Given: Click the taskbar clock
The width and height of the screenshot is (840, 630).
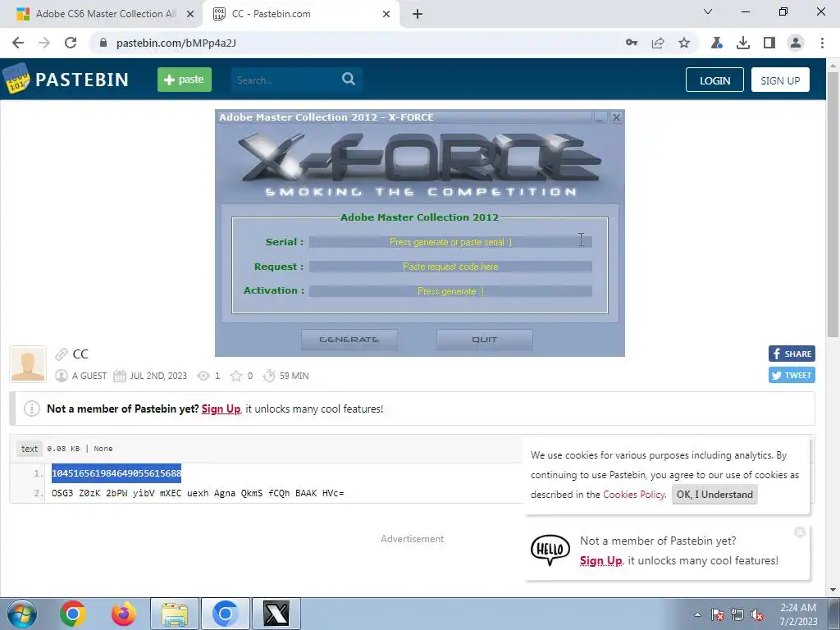Looking at the screenshot, I should coord(798,614).
